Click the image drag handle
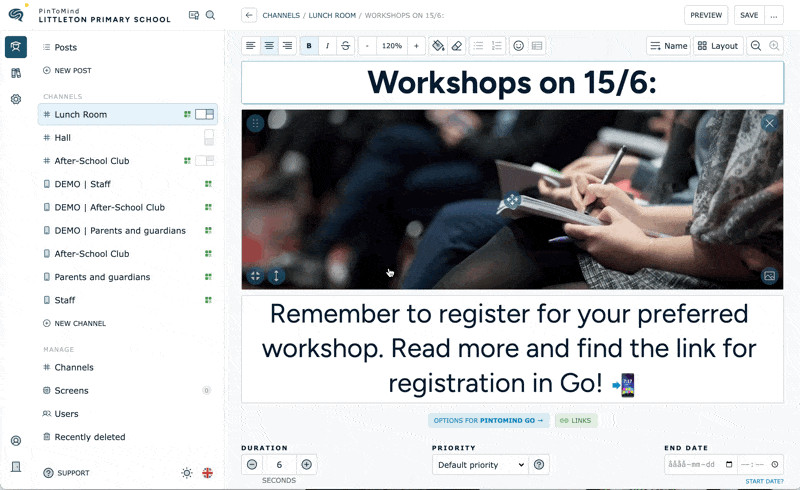Image resolution: width=800 pixels, height=490 pixels. (255, 123)
